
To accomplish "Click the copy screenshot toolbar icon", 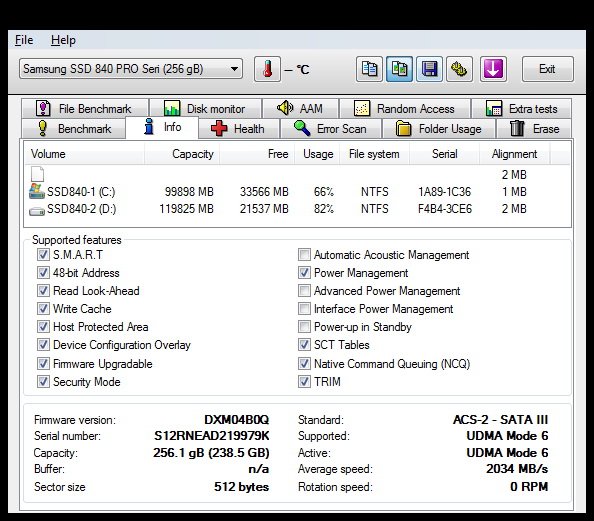I will (x=399, y=69).
